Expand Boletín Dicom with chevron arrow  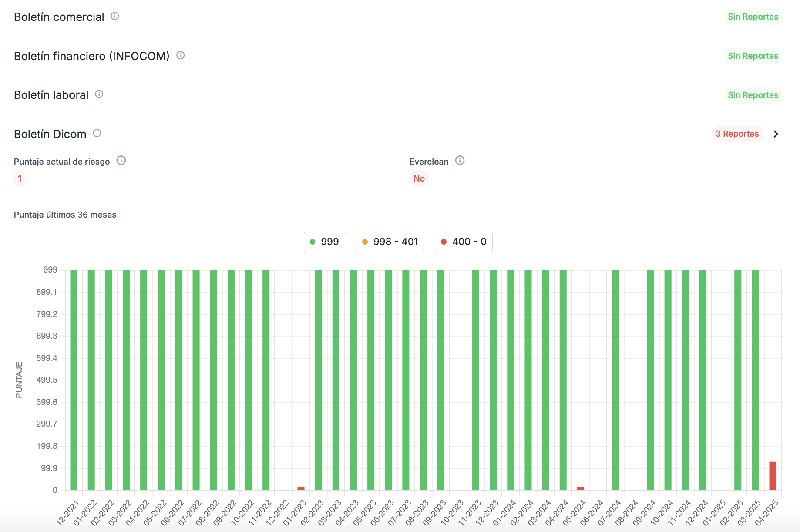coord(776,134)
